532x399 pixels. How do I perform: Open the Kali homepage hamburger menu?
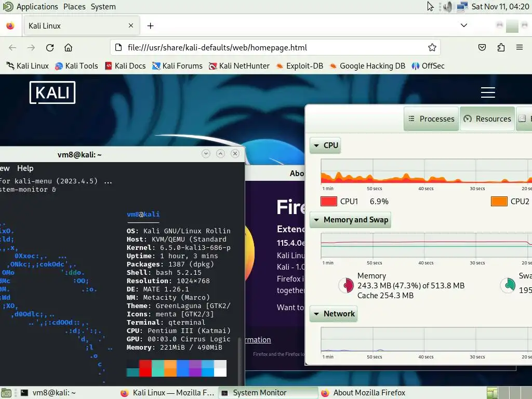[488, 92]
